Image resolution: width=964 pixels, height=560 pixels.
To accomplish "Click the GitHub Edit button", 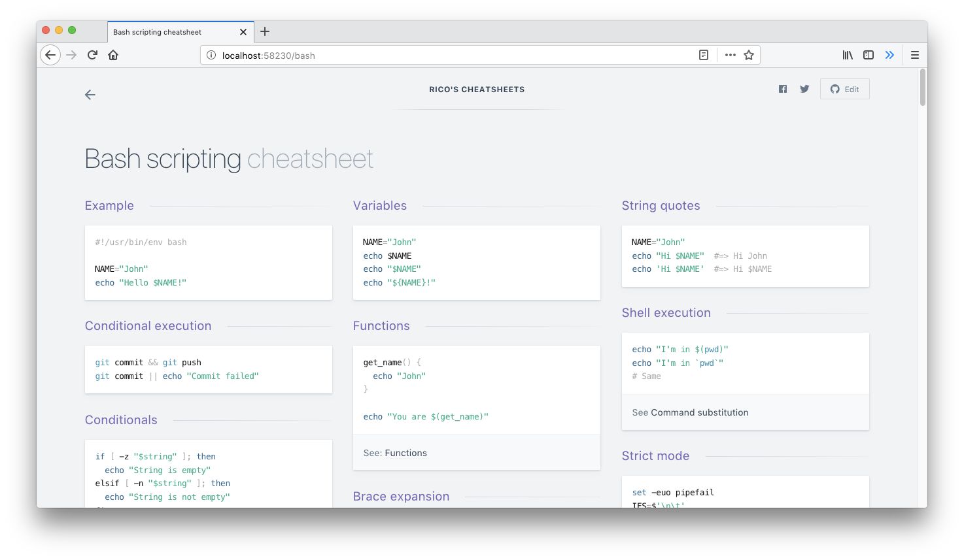I will [844, 88].
